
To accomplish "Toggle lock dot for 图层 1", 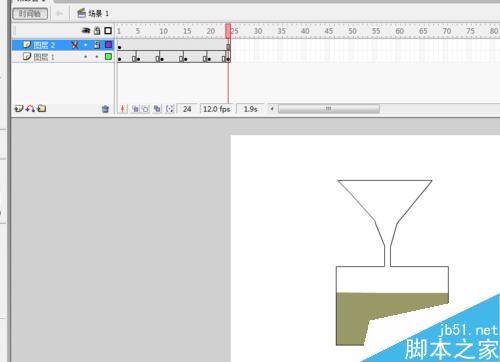I will (x=97, y=57).
